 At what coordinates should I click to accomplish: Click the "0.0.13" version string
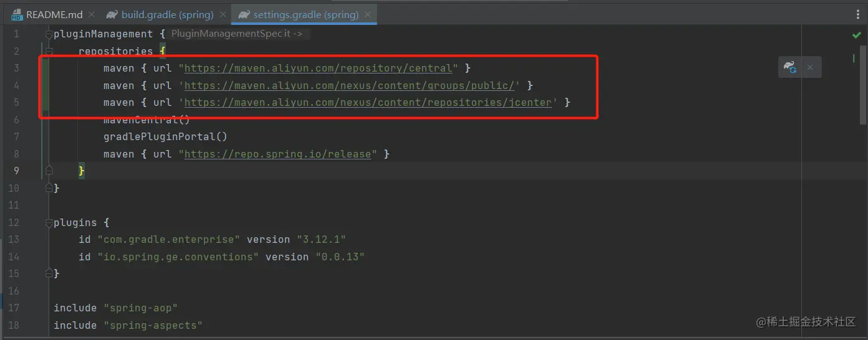340,257
